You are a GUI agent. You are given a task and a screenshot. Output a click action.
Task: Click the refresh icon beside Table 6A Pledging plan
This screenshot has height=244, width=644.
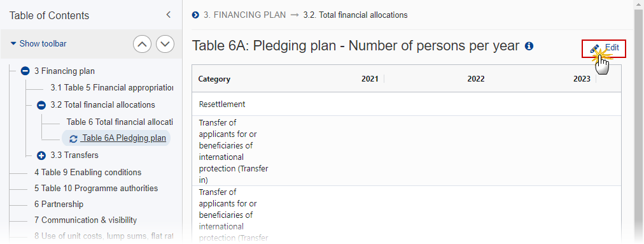coord(74,139)
